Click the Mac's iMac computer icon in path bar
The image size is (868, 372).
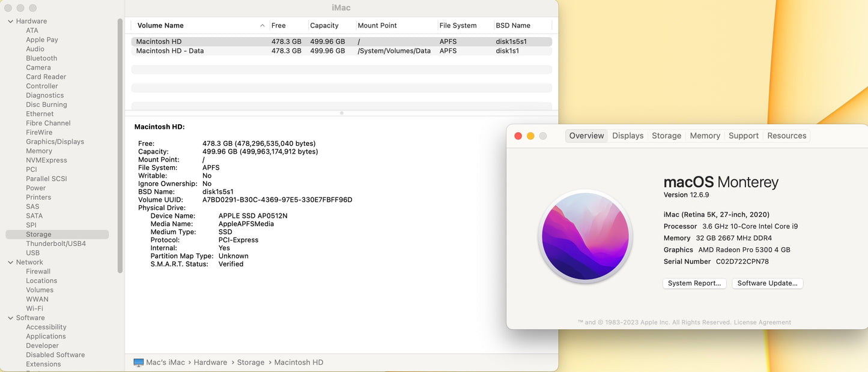click(139, 362)
